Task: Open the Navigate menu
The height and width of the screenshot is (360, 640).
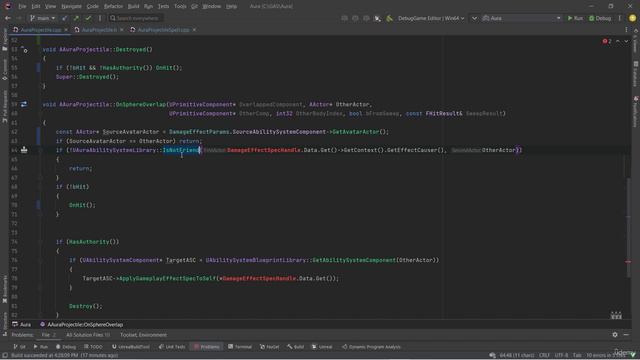Action: point(71,7)
